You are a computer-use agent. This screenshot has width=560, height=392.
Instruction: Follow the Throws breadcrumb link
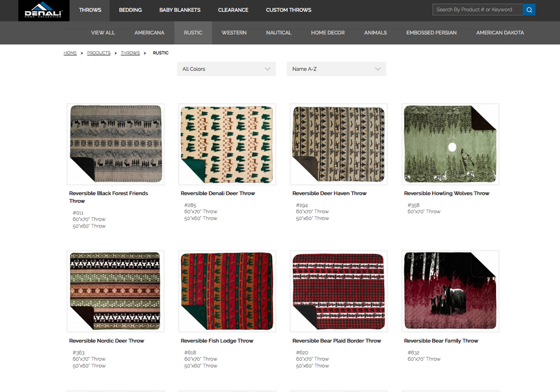(x=130, y=53)
